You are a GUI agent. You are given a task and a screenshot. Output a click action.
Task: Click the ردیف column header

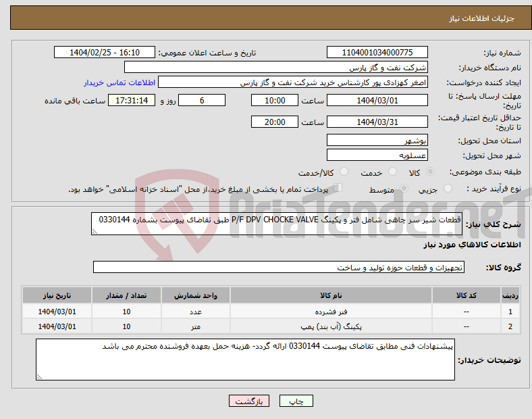click(510, 295)
